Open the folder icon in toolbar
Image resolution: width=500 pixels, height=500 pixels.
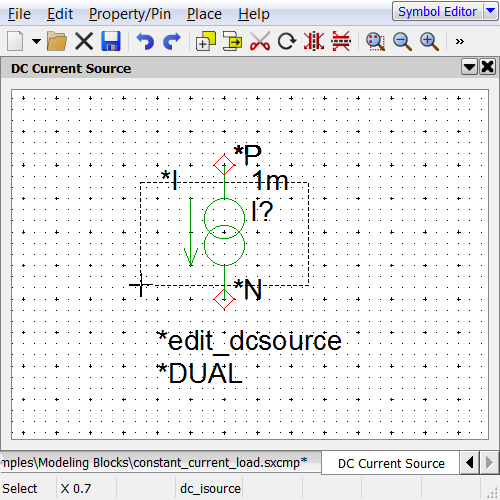pos(57,41)
